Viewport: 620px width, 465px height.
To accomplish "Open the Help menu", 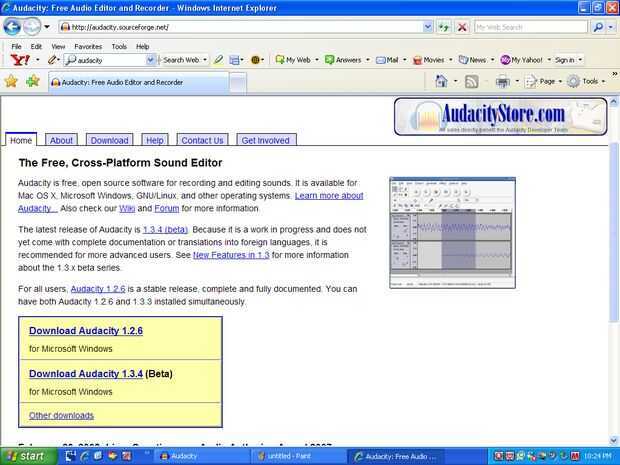I will click(x=142, y=46).
